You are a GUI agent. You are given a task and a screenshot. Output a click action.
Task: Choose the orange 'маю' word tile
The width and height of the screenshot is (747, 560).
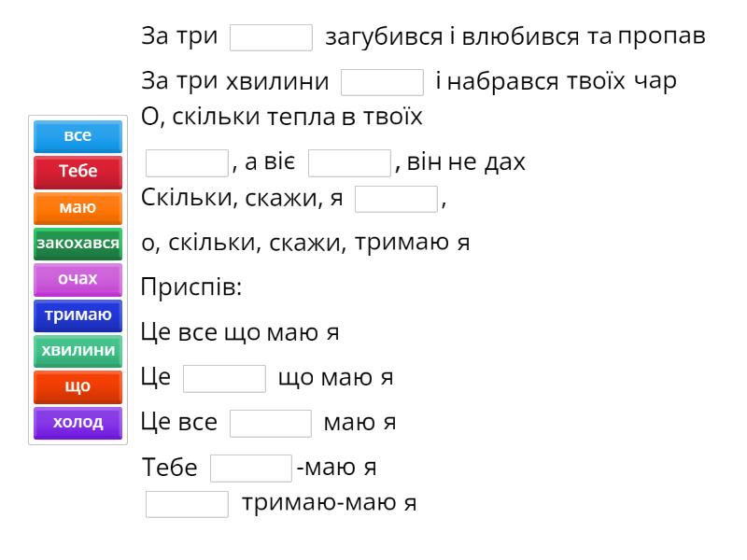78,208
